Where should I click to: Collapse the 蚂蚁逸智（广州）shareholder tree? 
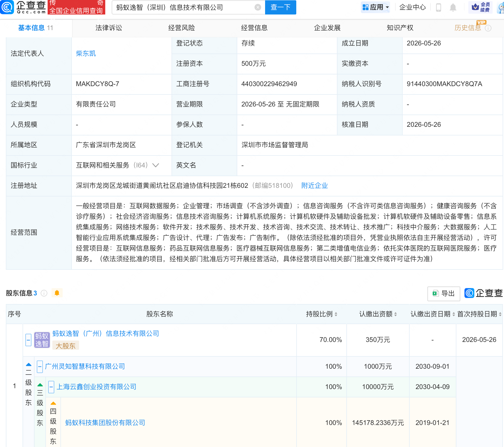click(28, 340)
